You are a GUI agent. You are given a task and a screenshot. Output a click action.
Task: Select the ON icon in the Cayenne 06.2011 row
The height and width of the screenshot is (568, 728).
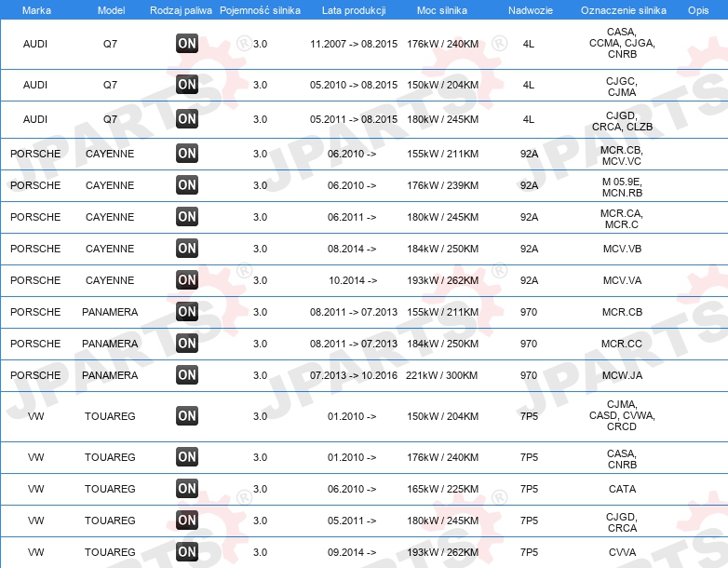[187, 216]
